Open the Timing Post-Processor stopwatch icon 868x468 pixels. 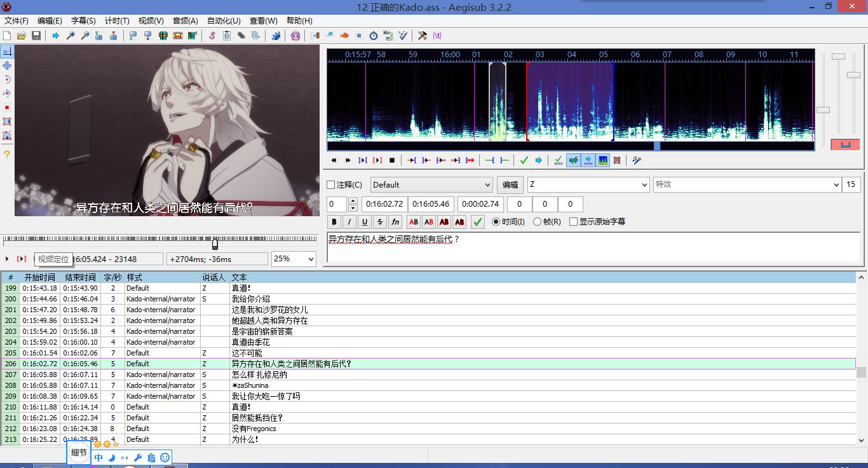click(x=374, y=36)
